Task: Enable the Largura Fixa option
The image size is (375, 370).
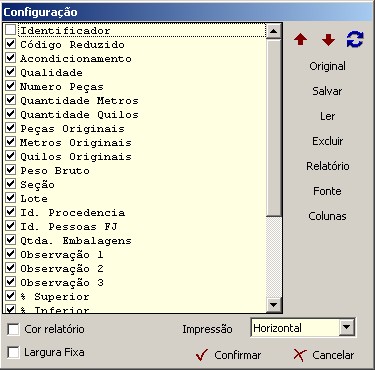Action: (13, 352)
